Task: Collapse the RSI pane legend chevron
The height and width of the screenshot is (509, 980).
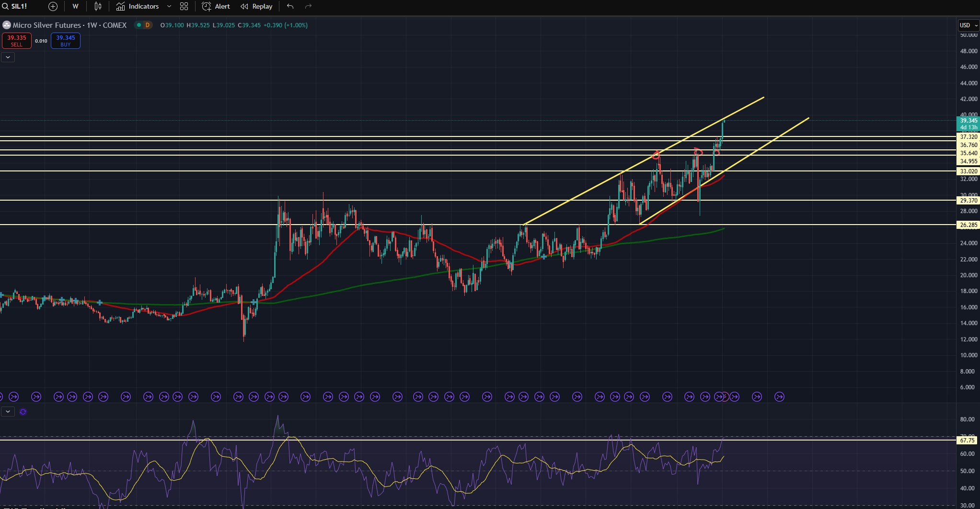Action: click(8, 411)
